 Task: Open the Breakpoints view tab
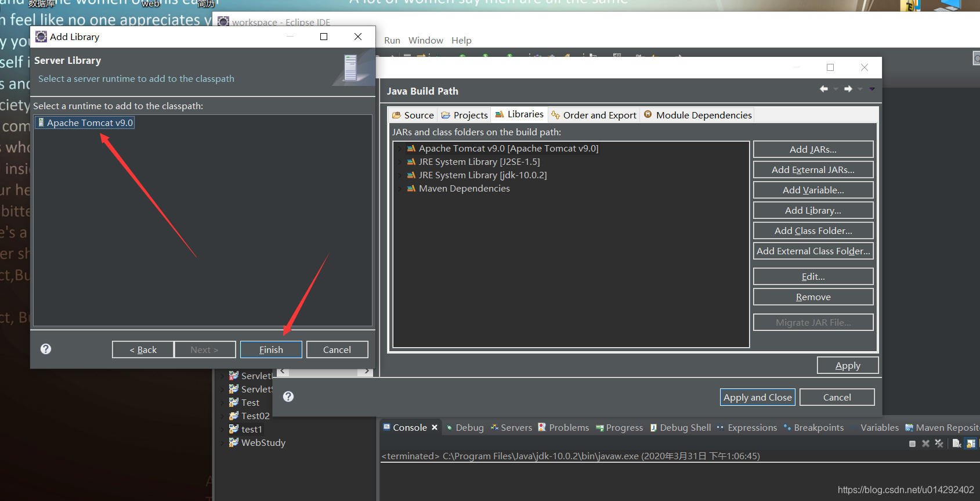[813, 428]
